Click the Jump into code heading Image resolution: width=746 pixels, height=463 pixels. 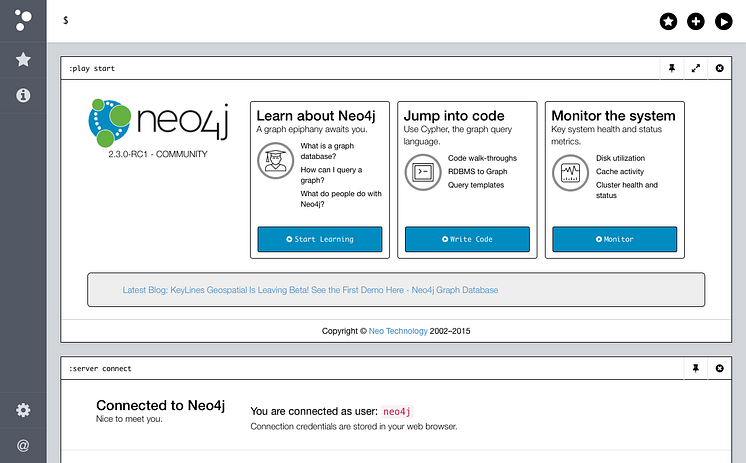tap(454, 116)
